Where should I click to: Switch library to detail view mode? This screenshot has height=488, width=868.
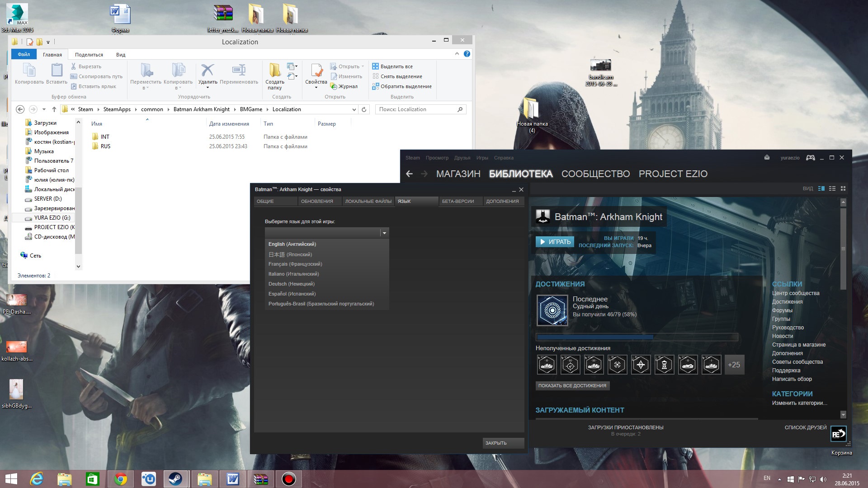point(821,188)
